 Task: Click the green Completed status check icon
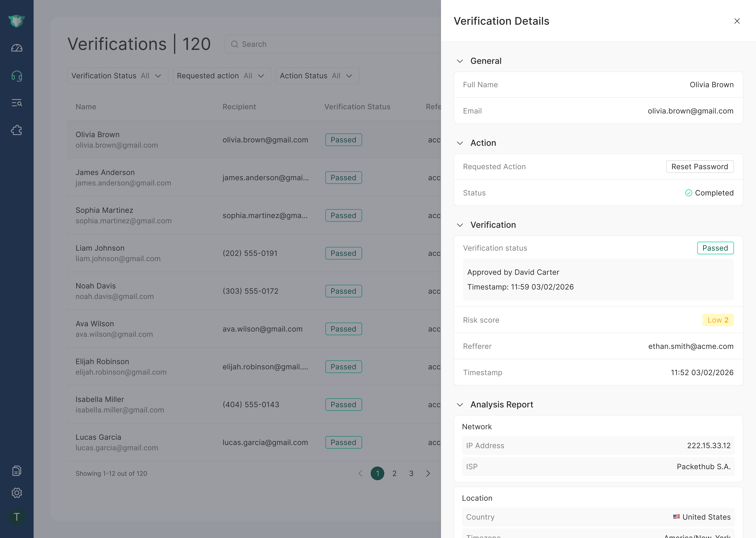[x=689, y=193]
